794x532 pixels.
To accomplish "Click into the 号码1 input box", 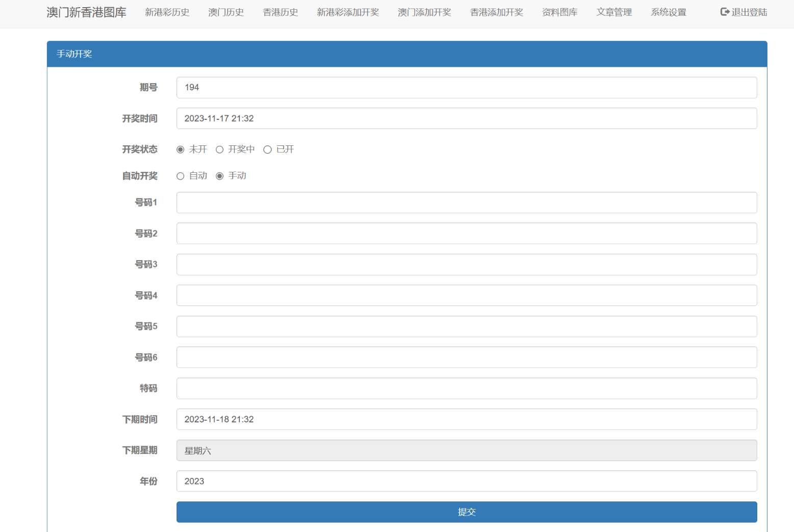I will 466,202.
